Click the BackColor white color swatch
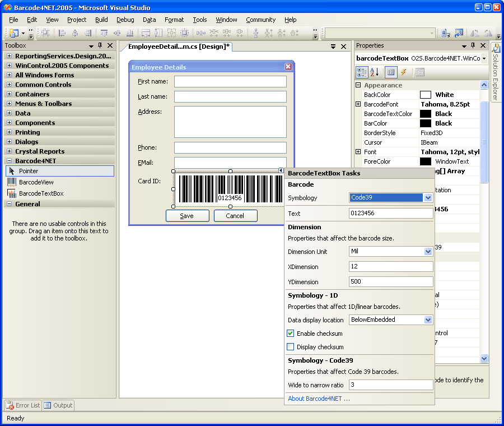Image resolution: width=504 pixels, height=426 pixels. [426, 95]
